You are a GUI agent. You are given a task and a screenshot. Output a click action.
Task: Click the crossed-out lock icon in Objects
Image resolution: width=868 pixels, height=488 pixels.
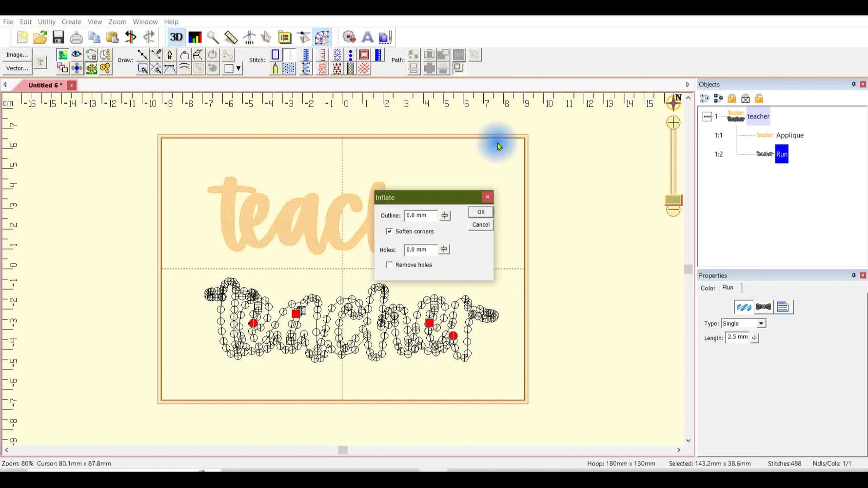(746, 98)
